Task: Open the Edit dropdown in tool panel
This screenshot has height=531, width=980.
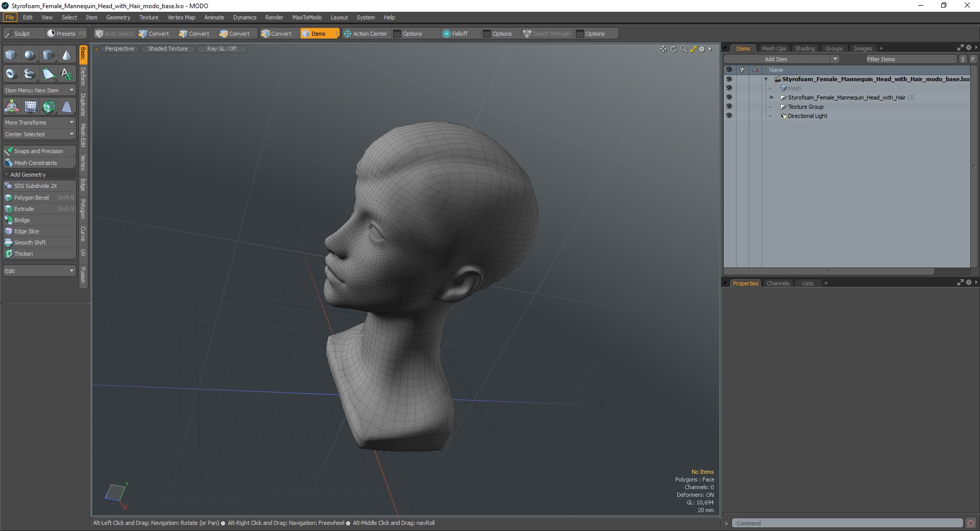Action: [39, 271]
